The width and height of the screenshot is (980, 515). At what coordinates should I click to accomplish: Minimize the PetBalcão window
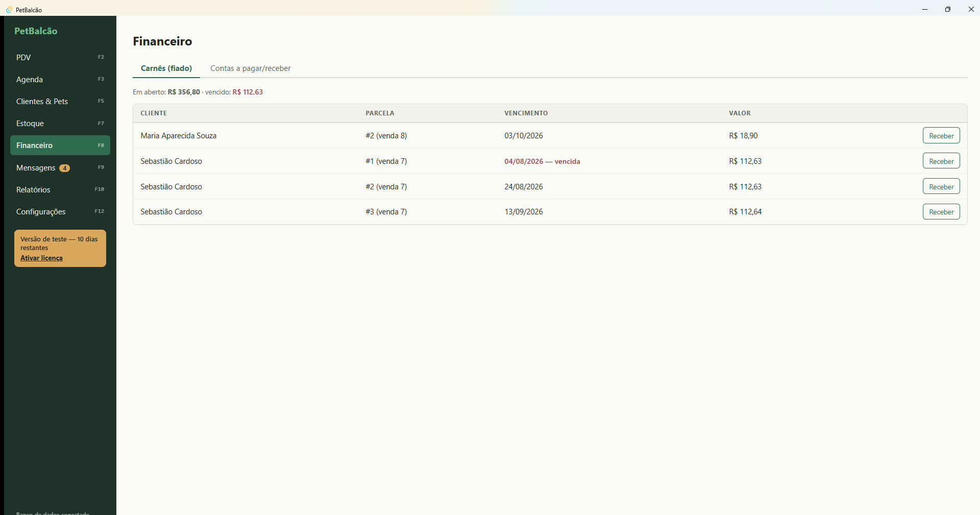coord(925,9)
